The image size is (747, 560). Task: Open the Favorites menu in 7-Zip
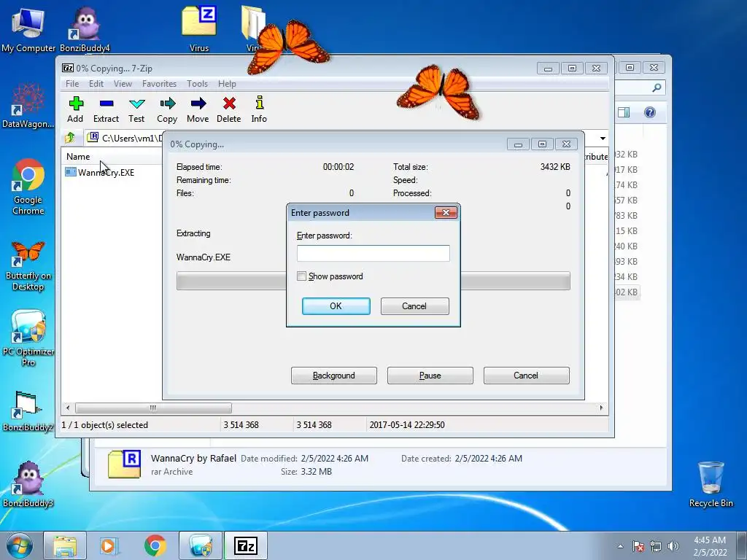point(159,84)
